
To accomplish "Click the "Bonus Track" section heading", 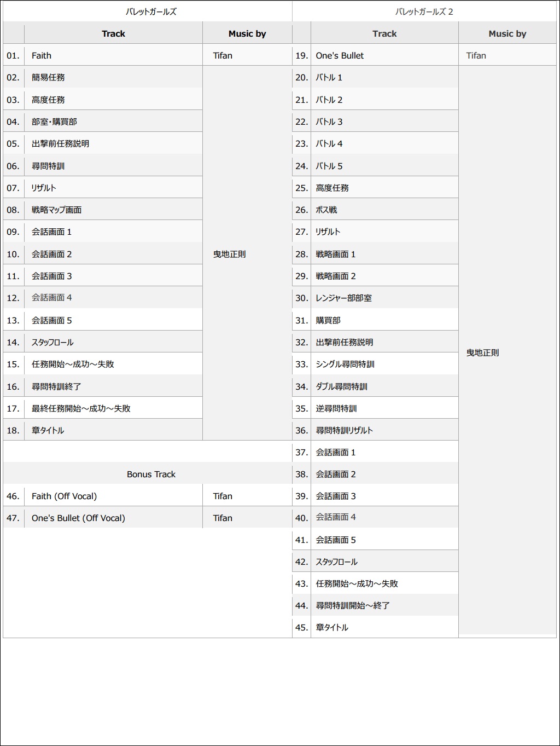I will point(151,474).
